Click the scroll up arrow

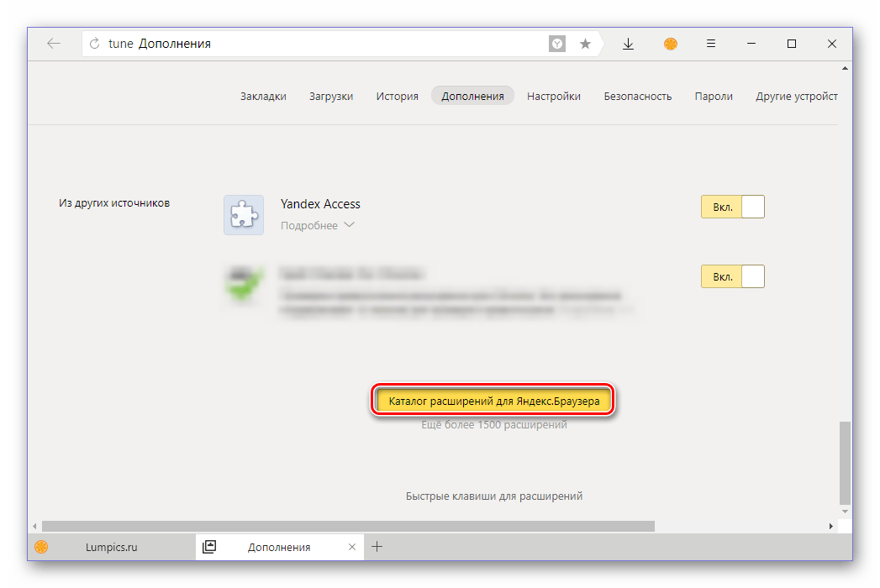pos(846,68)
